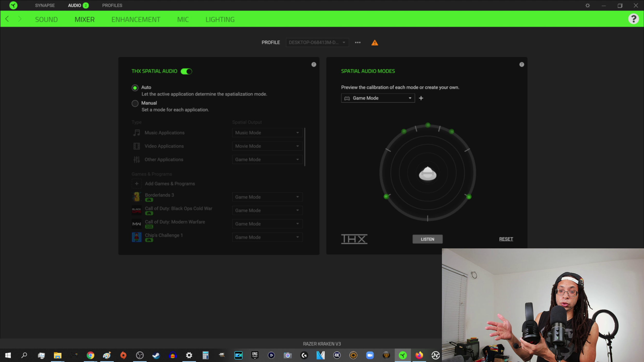Select the Manual mode radio button

(135, 104)
